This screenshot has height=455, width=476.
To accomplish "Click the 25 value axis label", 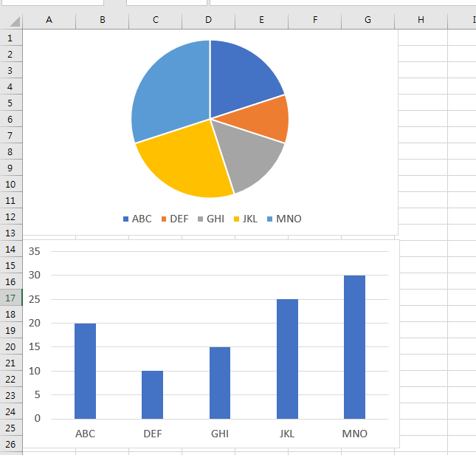I will coord(34,299).
